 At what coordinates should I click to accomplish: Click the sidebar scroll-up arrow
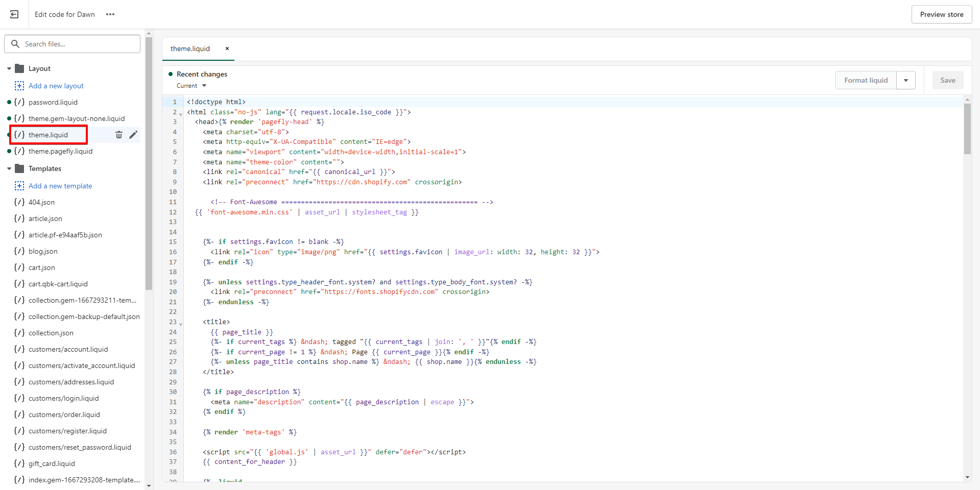[149, 33]
